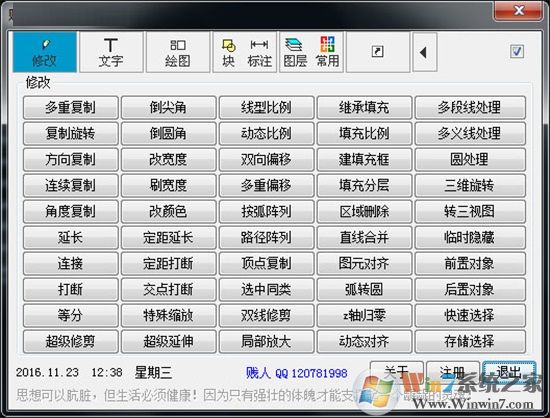This screenshot has width=550, height=418.
Task: Select 填充比例 button
Action: tap(364, 133)
